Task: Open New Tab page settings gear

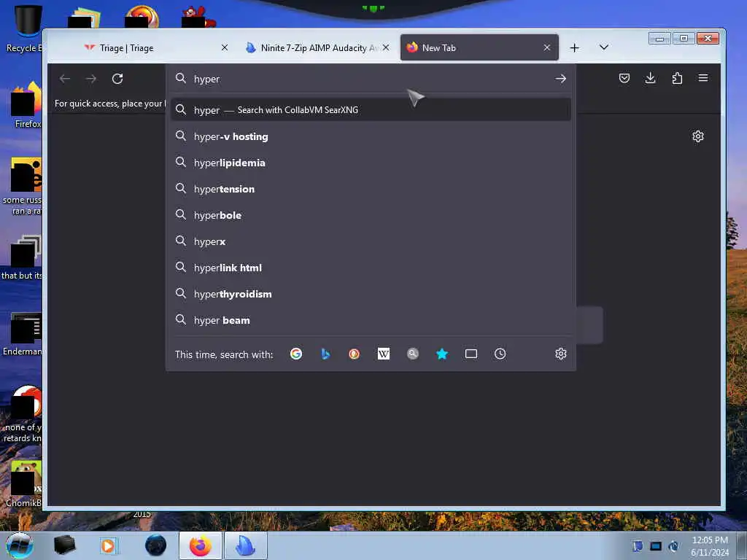Action: coord(698,136)
